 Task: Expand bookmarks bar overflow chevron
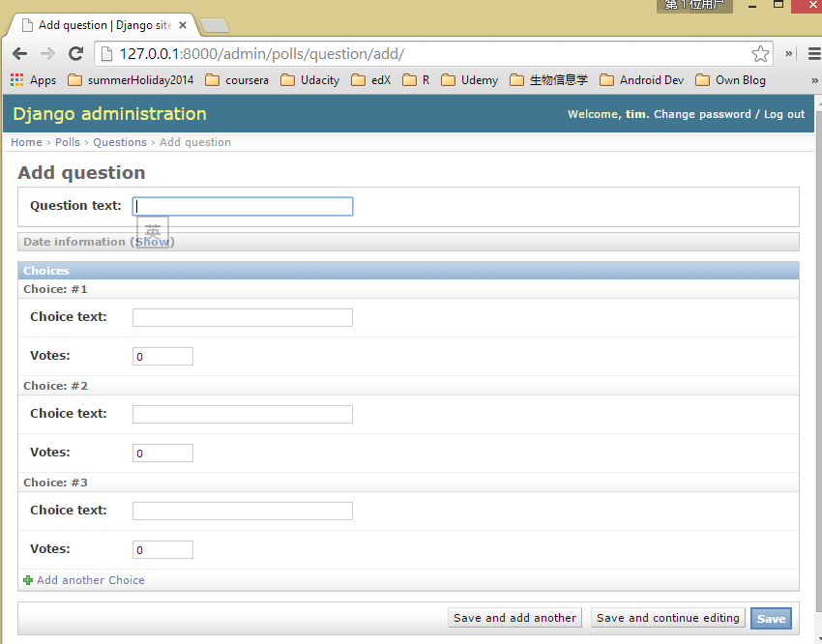(814, 80)
